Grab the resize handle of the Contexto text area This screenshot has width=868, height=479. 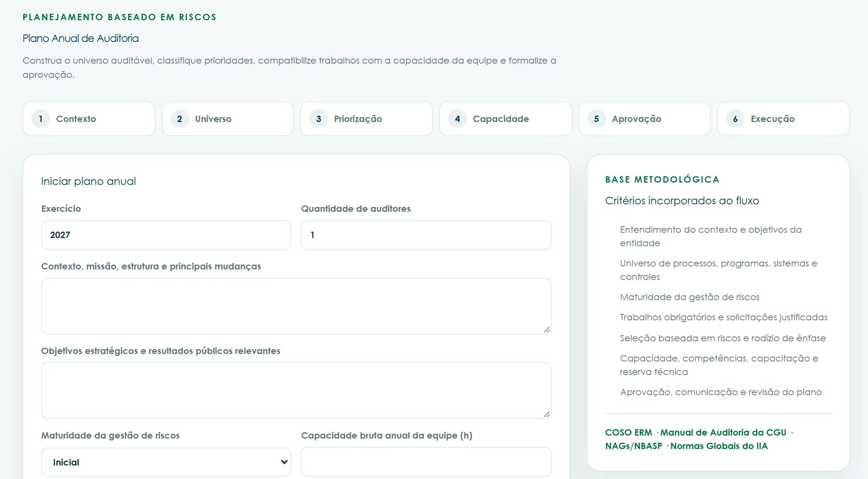point(547,330)
